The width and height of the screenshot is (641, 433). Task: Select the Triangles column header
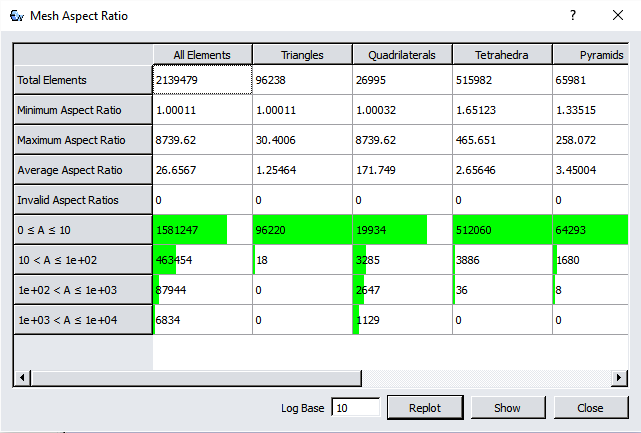click(302, 55)
